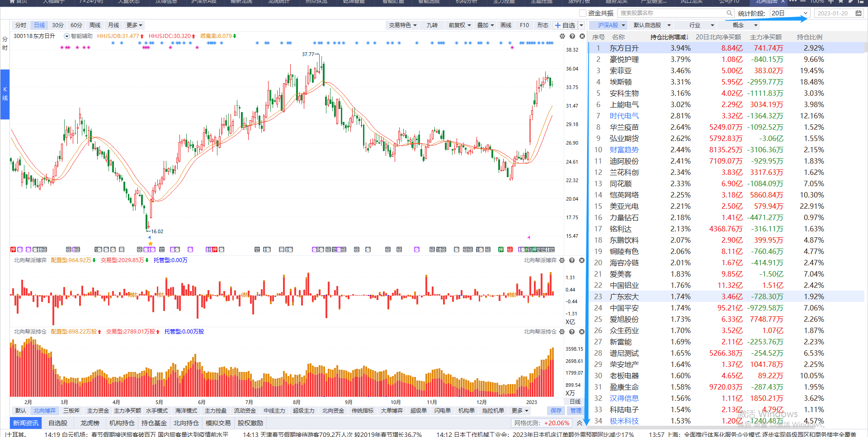
Task: Open F10 company info button
Action: point(524,25)
